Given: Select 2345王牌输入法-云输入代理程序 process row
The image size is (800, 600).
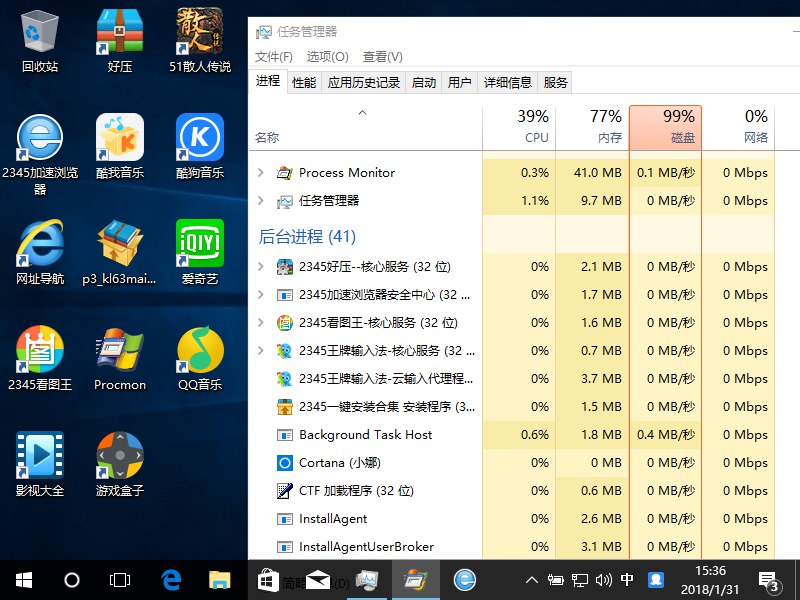Looking at the screenshot, I should 511,379.
